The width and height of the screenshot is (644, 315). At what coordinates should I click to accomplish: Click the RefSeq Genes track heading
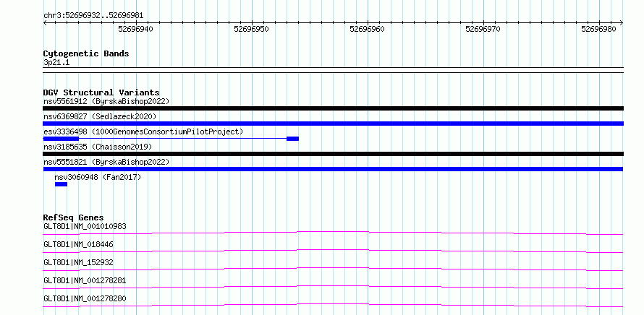click(x=74, y=217)
